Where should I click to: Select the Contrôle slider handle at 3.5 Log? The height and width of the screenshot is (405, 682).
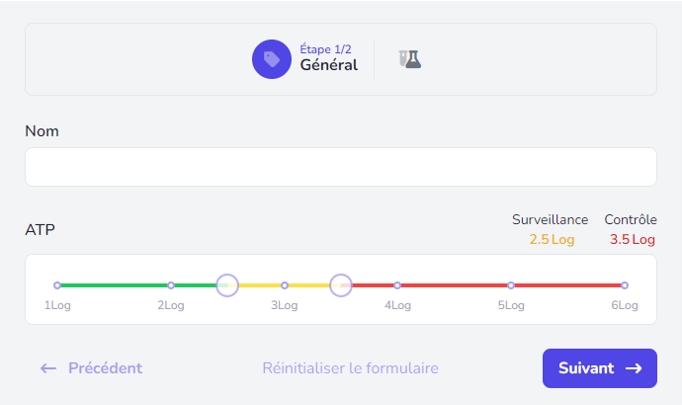point(341,285)
